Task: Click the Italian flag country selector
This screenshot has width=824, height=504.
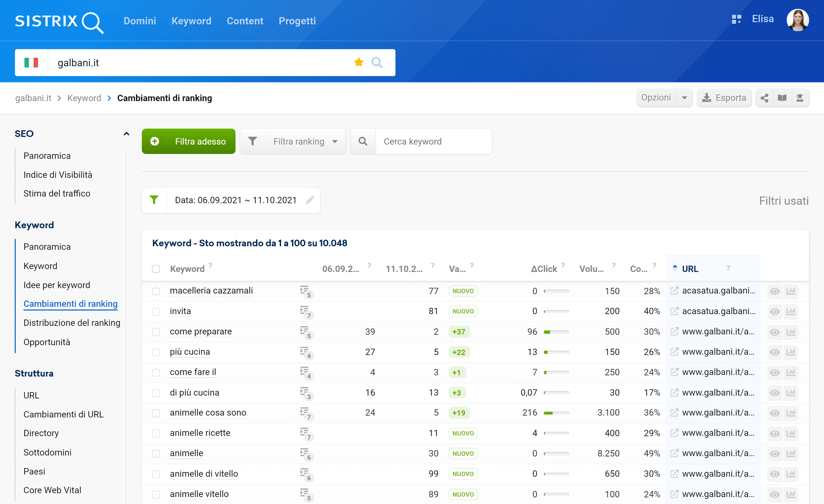Action: 31,62
